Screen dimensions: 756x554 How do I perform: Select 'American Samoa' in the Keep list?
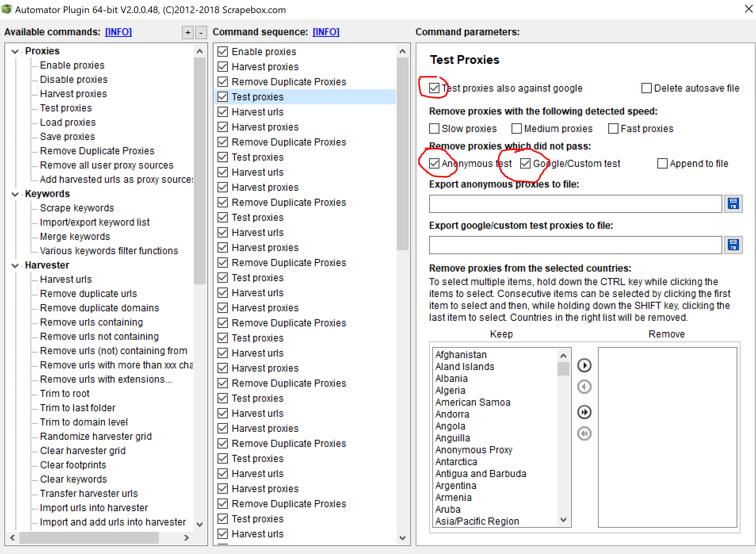(473, 402)
